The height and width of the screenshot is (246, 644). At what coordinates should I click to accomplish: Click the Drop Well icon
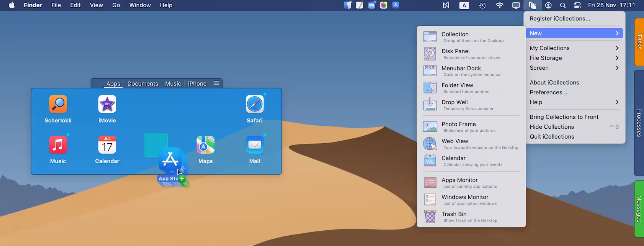coord(430,105)
